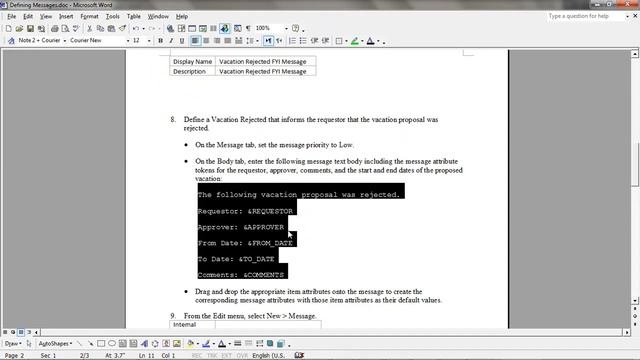This screenshot has width=640, height=360.
Task: Open the File menu
Action: [x=11, y=16]
